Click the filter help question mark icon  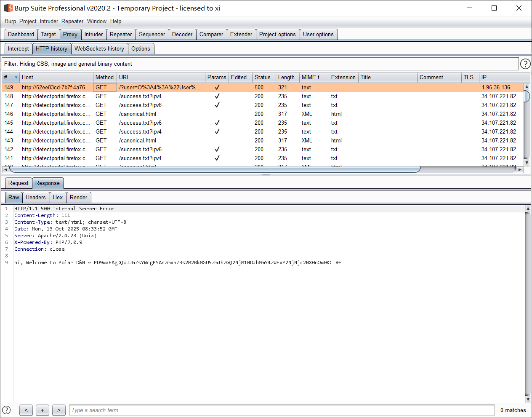[525, 64]
